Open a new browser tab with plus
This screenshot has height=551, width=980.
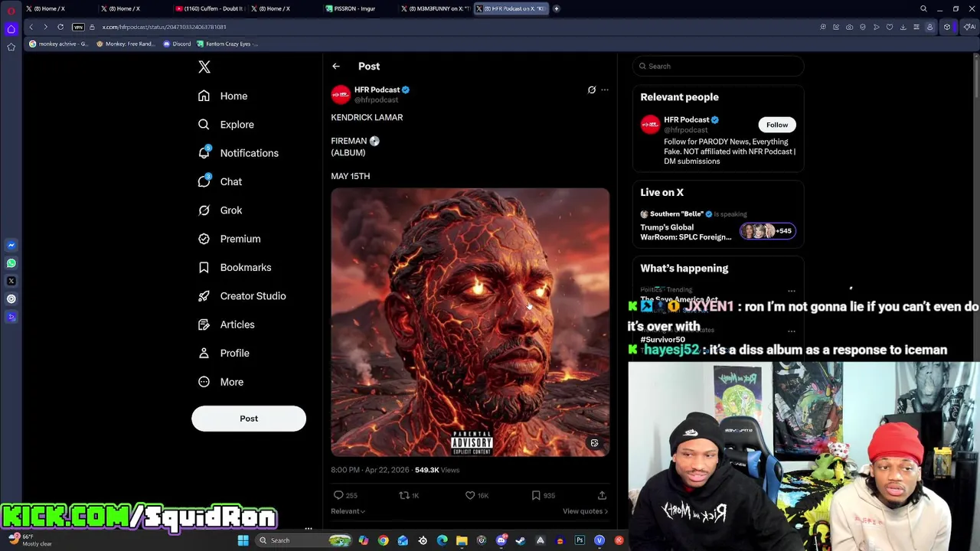click(557, 8)
